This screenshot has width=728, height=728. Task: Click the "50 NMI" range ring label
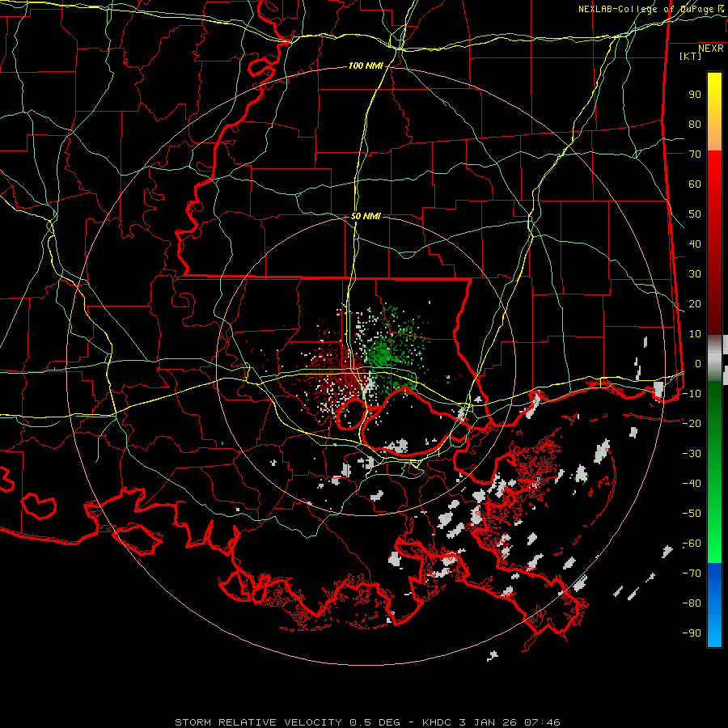366,216
